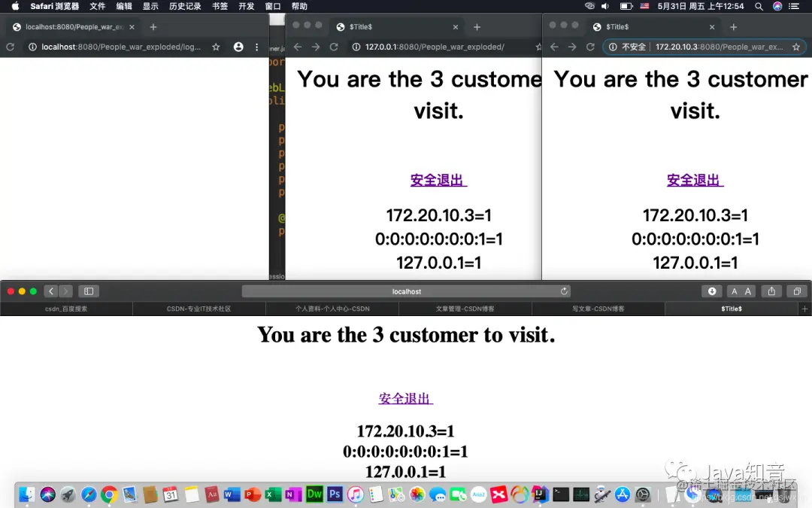Open the Share menu in Safari
This screenshot has width=812, height=508.
point(771,291)
